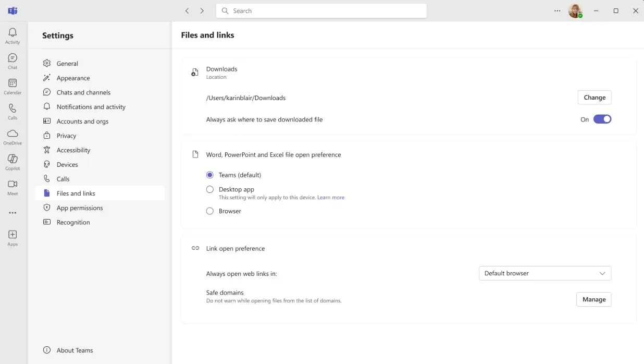Open Calls in the left app rail
This screenshot has height=364, width=644.
(13, 108)
